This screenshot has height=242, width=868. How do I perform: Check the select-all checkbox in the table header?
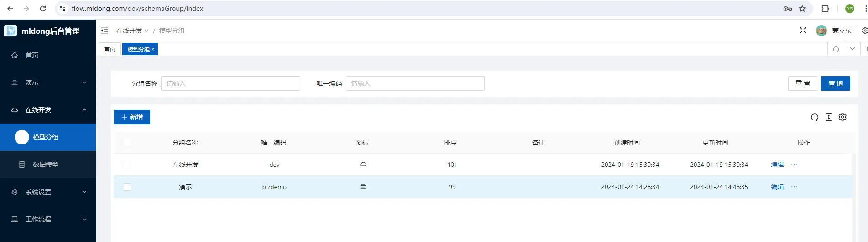coord(127,143)
